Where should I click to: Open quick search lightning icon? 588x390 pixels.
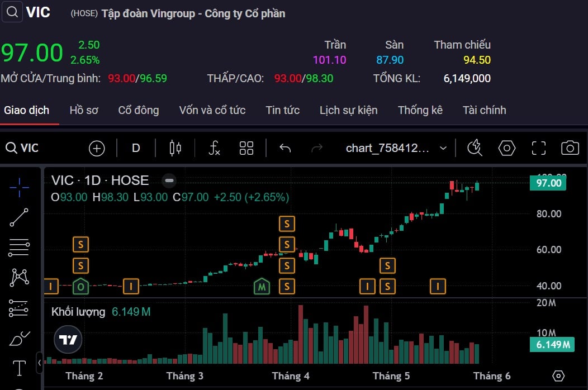pyautogui.click(x=475, y=148)
